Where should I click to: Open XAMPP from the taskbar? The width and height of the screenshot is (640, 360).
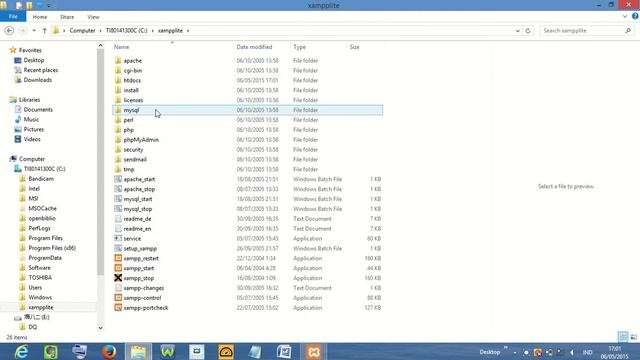313,351
